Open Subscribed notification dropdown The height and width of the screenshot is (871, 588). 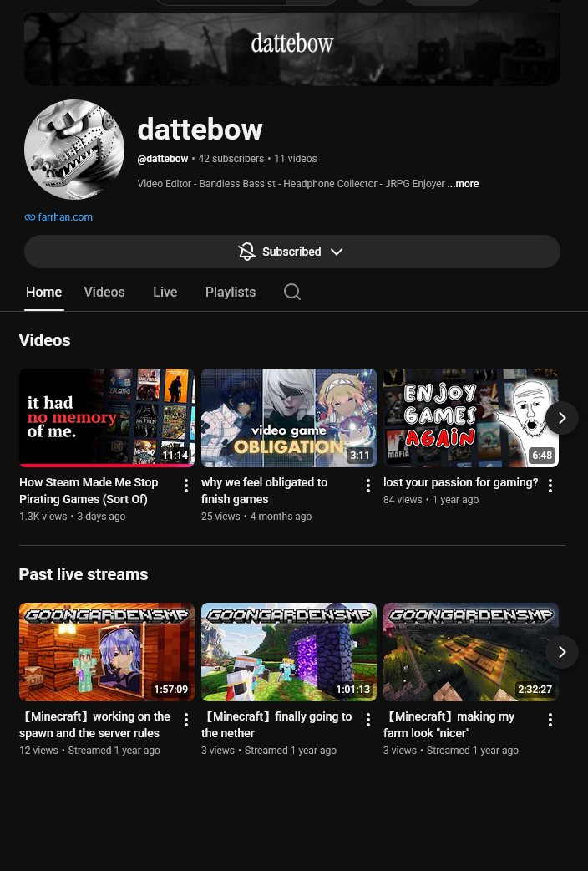pyautogui.click(x=292, y=252)
